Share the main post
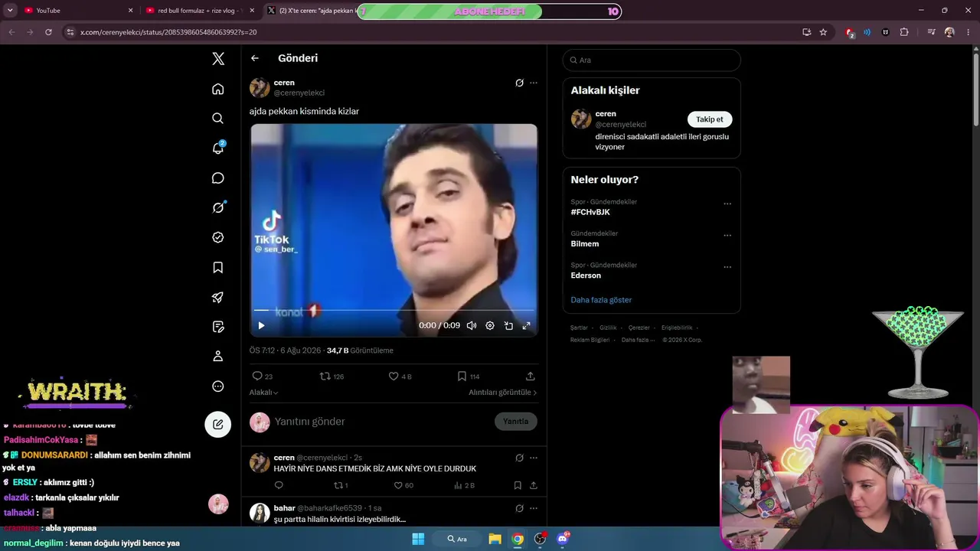 click(531, 376)
